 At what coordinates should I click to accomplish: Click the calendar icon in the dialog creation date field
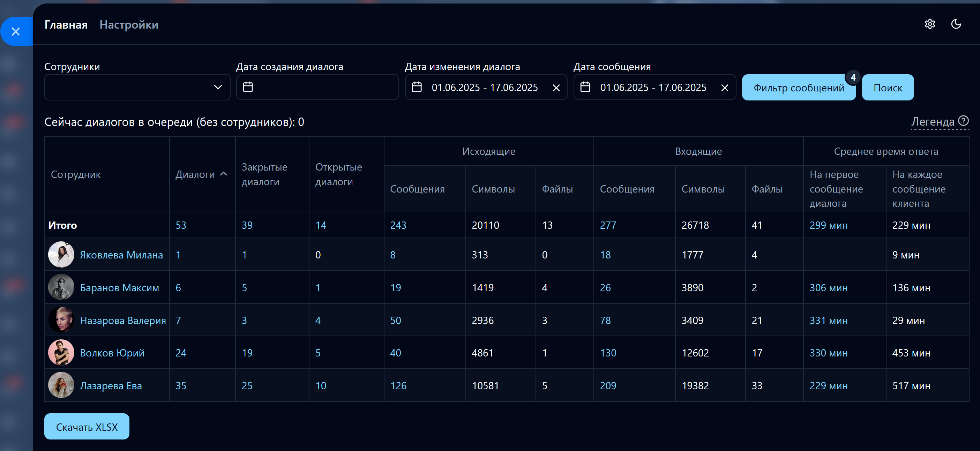(248, 87)
